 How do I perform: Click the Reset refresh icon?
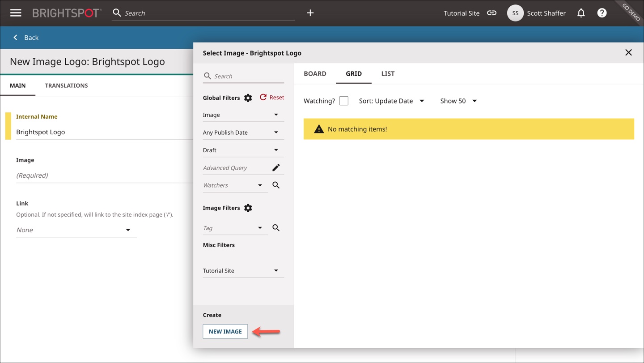click(x=263, y=97)
